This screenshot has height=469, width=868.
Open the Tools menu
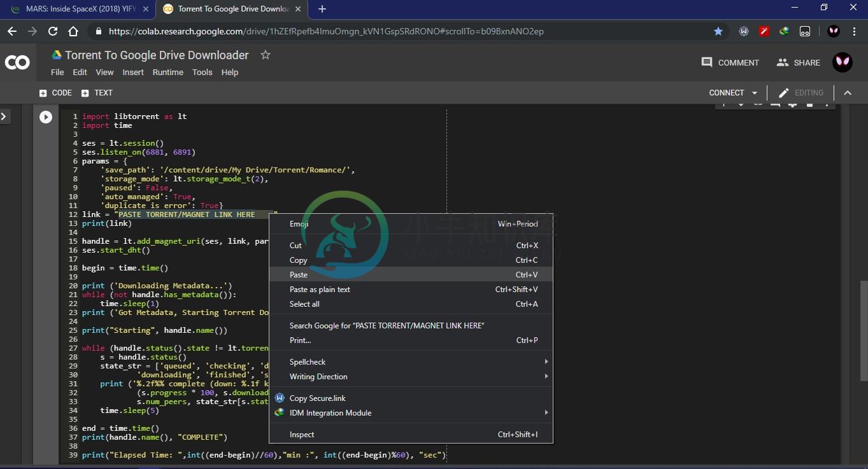203,73
